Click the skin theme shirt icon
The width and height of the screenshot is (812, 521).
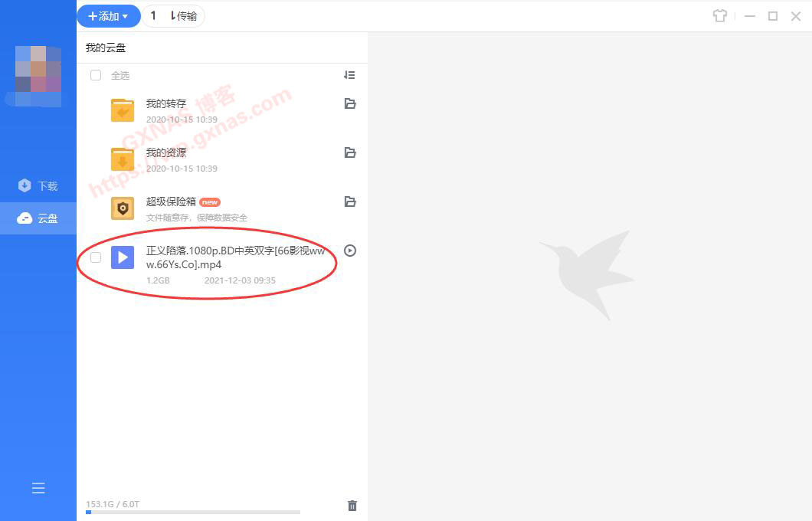pos(719,16)
